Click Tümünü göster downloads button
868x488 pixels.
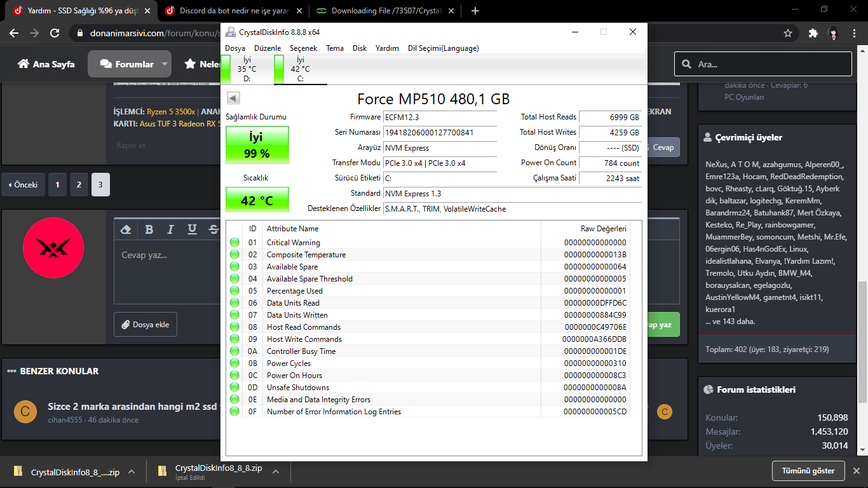[808, 471]
